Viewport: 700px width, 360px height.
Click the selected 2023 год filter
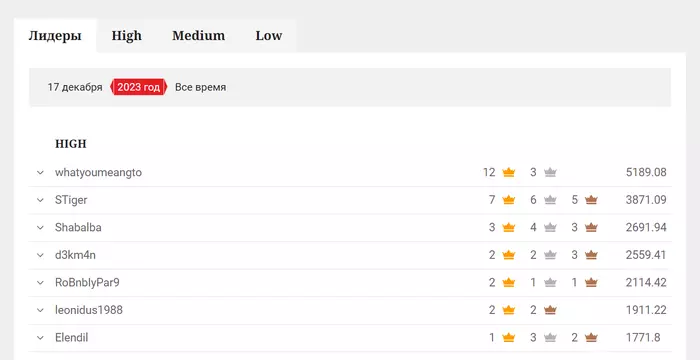pyautogui.click(x=139, y=87)
